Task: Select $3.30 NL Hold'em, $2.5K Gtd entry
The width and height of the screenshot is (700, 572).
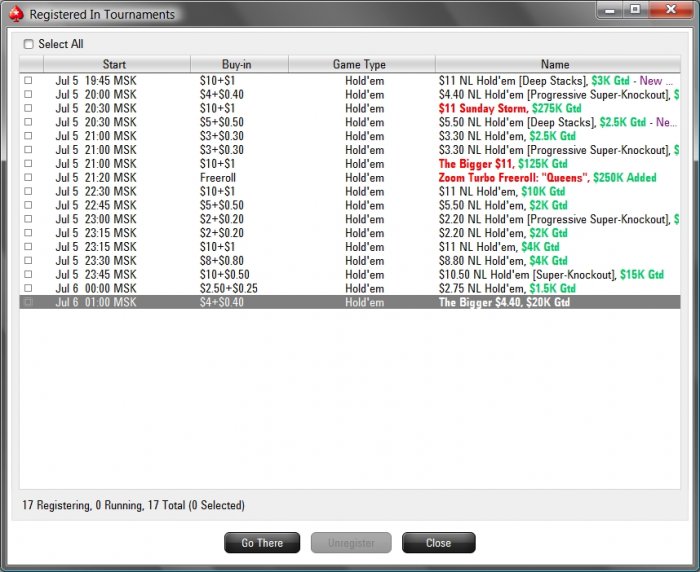Action: click(507, 136)
